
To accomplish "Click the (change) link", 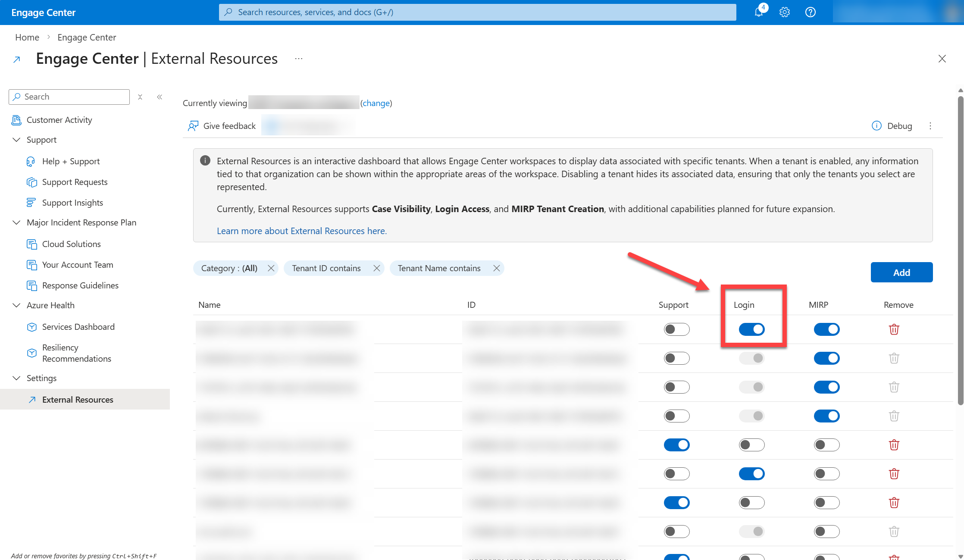I will [376, 103].
